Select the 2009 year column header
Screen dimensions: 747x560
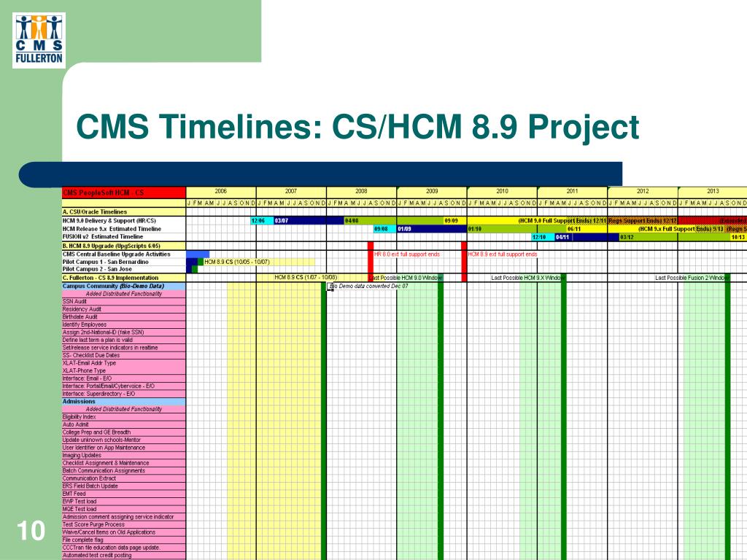coord(432,192)
